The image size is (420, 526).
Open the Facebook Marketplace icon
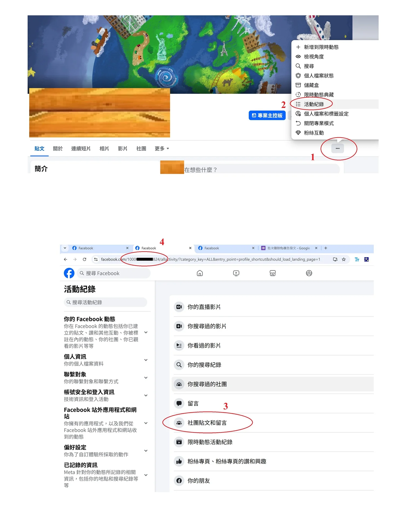click(x=273, y=273)
